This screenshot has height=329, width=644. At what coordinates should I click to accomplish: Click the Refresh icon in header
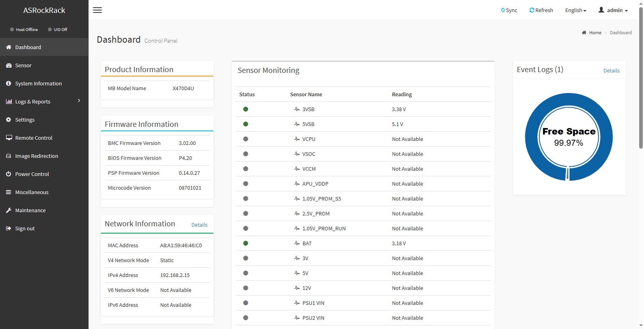[x=532, y=10]
